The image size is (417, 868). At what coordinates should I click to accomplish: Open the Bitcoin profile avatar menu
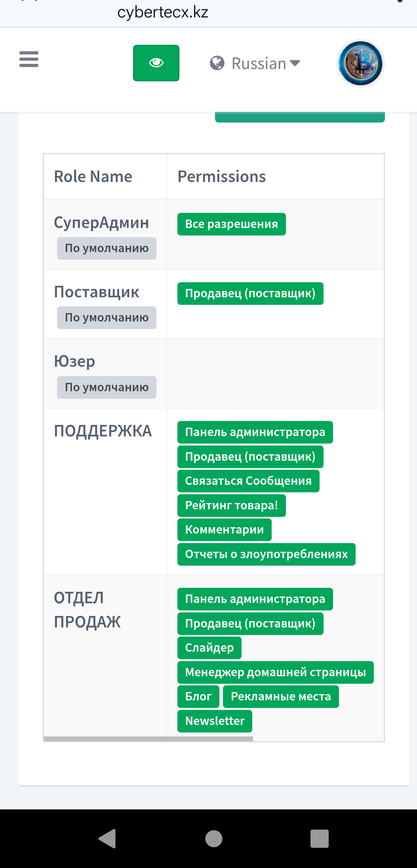point(360,63)
